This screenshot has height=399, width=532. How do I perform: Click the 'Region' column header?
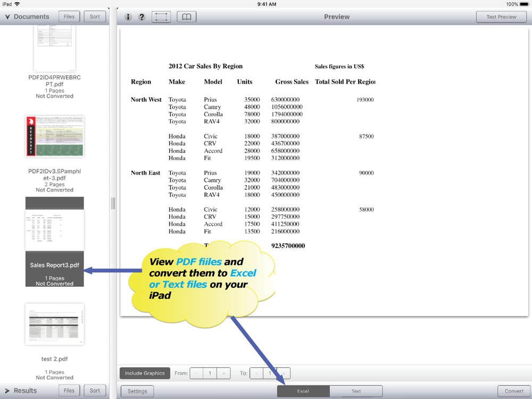[x=141, y=82]
